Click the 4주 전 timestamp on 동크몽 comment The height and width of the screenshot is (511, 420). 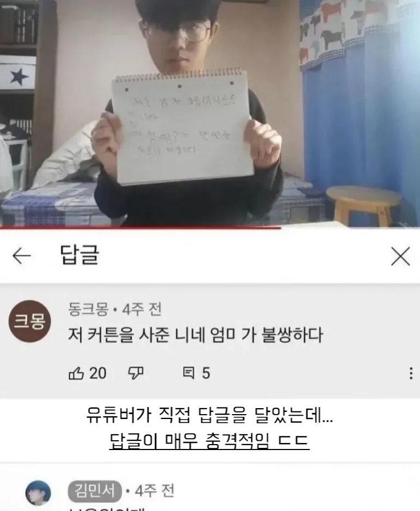pos(142,309)
